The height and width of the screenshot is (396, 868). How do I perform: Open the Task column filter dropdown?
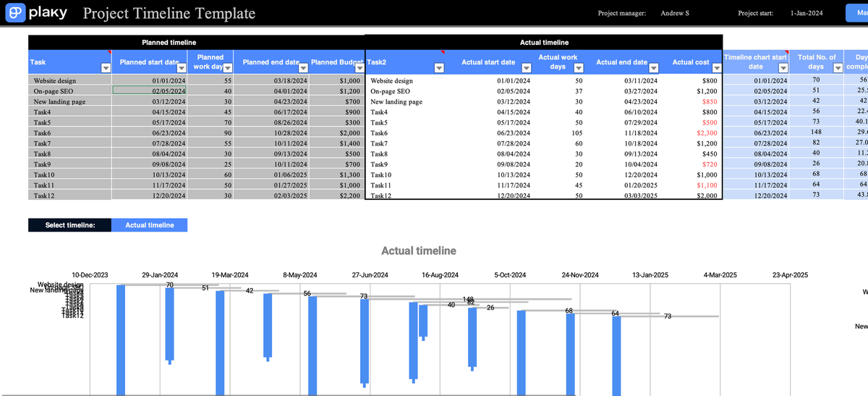106,68
